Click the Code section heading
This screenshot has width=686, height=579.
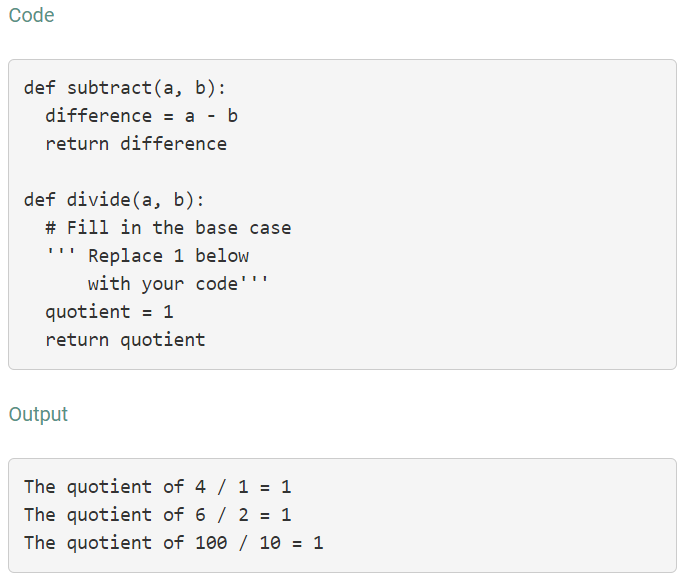(31, 15)
